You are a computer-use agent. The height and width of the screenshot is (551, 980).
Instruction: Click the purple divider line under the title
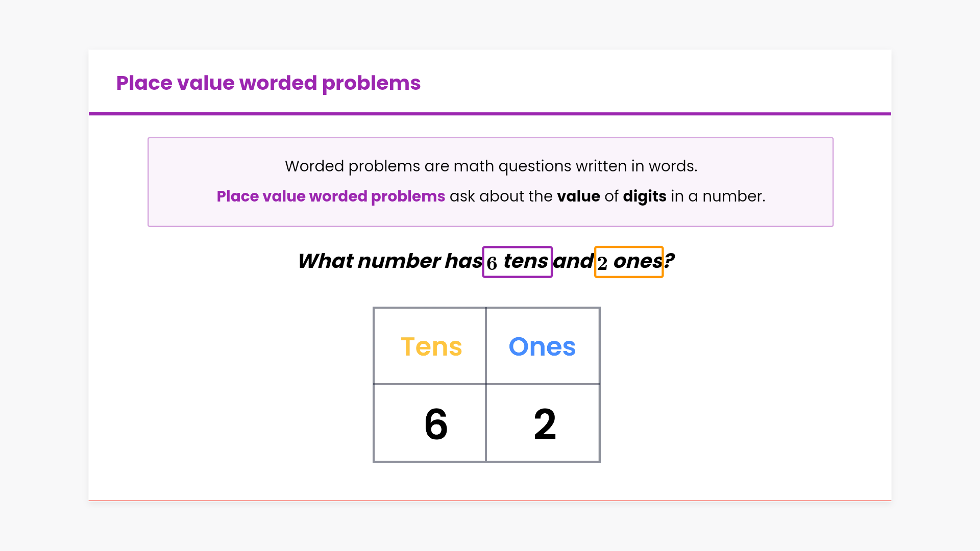pyautogui.click(x=490, y=114)
